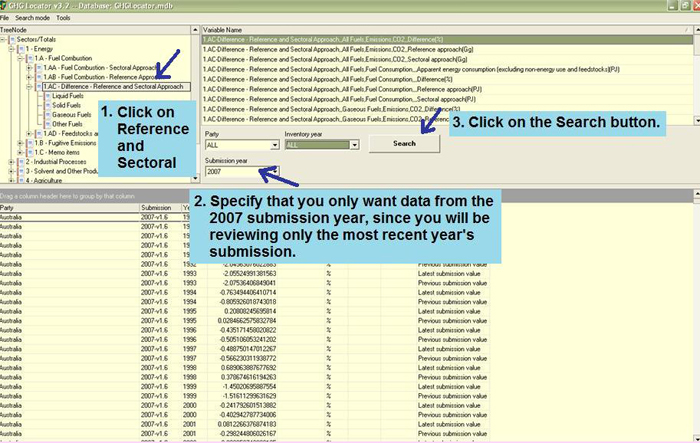Expand the 1.AA Sectoral Approach node
Image resolution: width=700 pixels, height=443 pixels.
click(29, 67)
